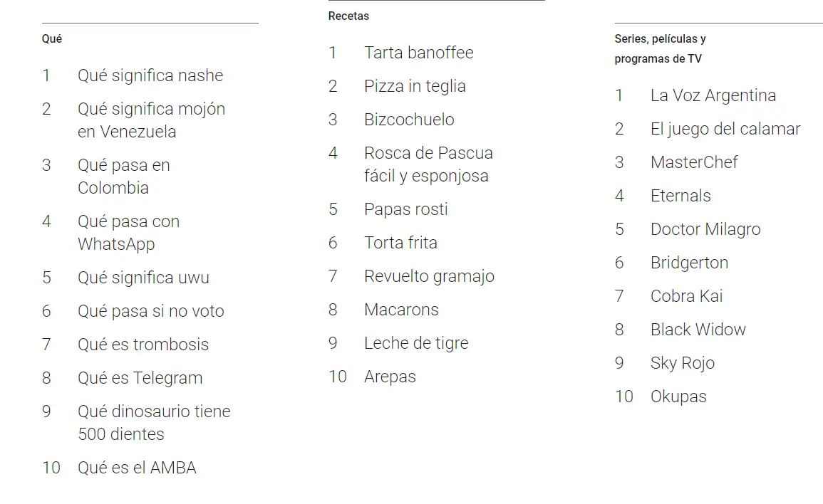This screenshot has width=823, height=504.
Task: Click 'Qué dinosaurio tiene 500 dientes'
Action: 154,423
